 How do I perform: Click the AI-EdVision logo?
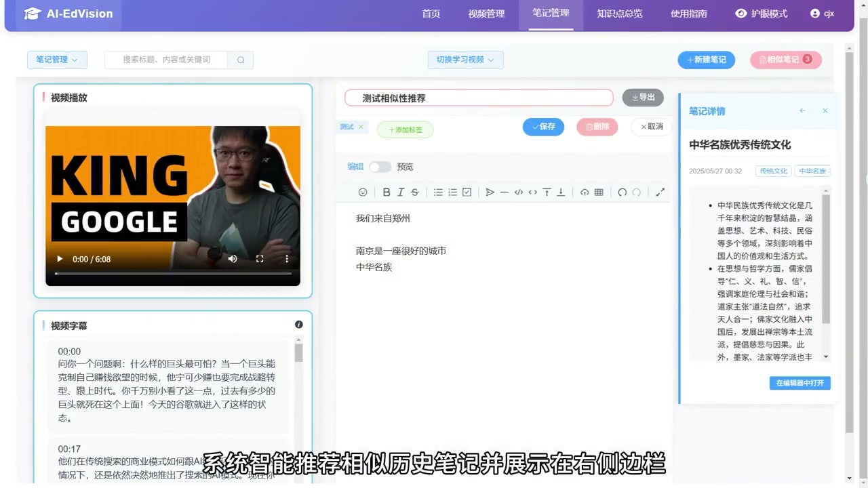pos(69,14)
